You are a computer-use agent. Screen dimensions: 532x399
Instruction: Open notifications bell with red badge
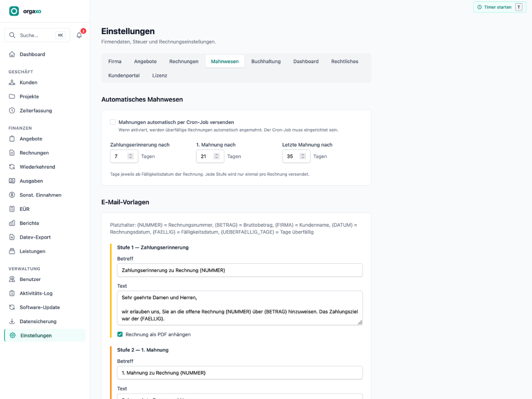tap(79, 35)
